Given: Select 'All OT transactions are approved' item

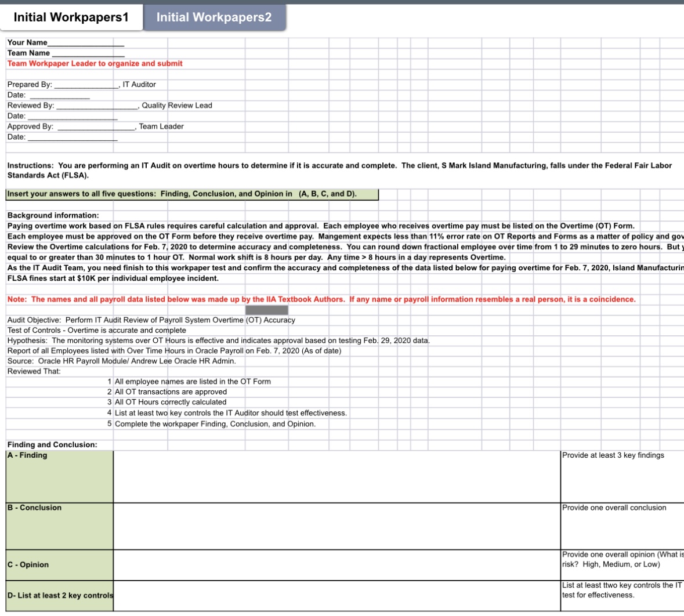Looking at the screenshot, I should (x=171, y=392).
